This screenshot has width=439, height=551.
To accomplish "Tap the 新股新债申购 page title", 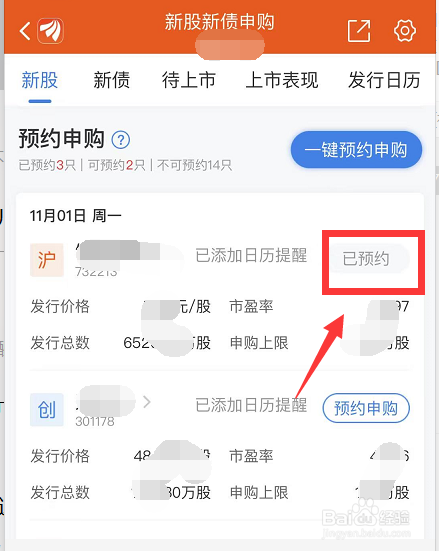I will point(219,22).
